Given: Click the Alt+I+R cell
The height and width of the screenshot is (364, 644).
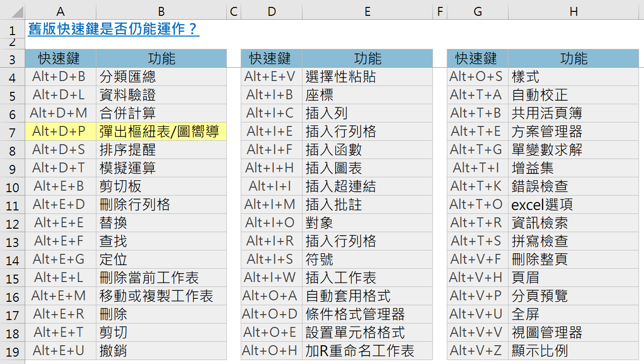Looking at the screenshot, I should tap(271, 241).
